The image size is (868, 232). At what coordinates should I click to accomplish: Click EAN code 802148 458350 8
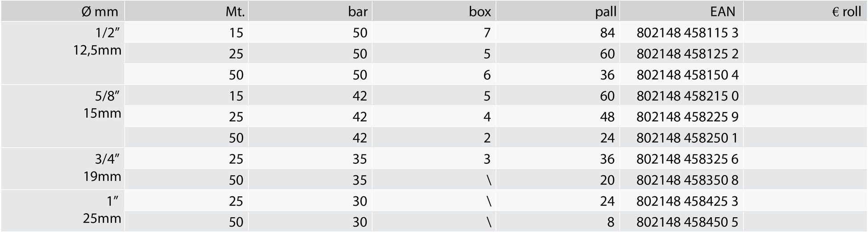(x=687, y=180)
